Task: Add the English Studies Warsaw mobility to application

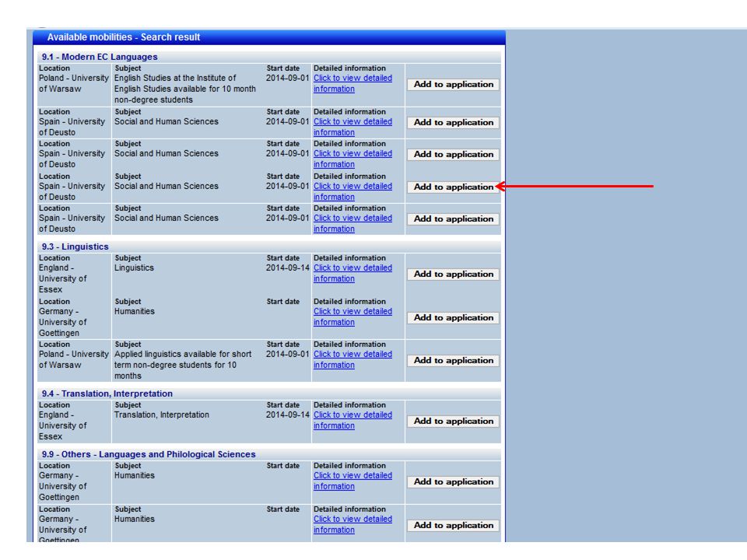Action: pos(453,84)
